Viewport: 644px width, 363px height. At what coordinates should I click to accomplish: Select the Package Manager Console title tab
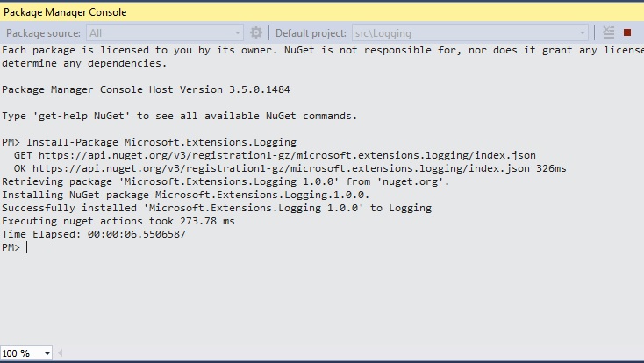[x=65, y=12]
